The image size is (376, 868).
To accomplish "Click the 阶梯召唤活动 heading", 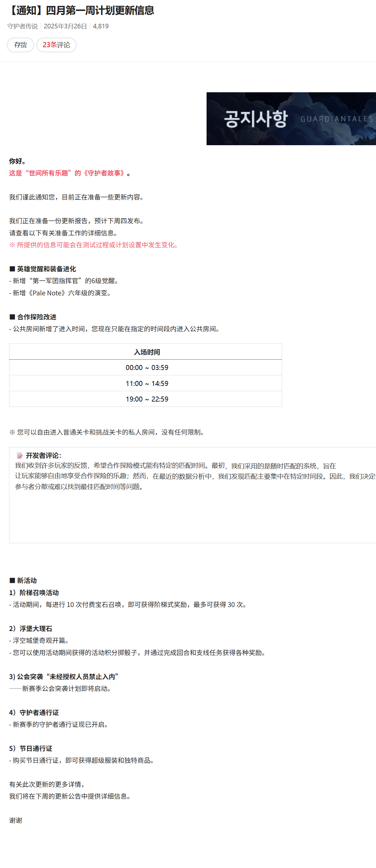I will pos(34,593).
